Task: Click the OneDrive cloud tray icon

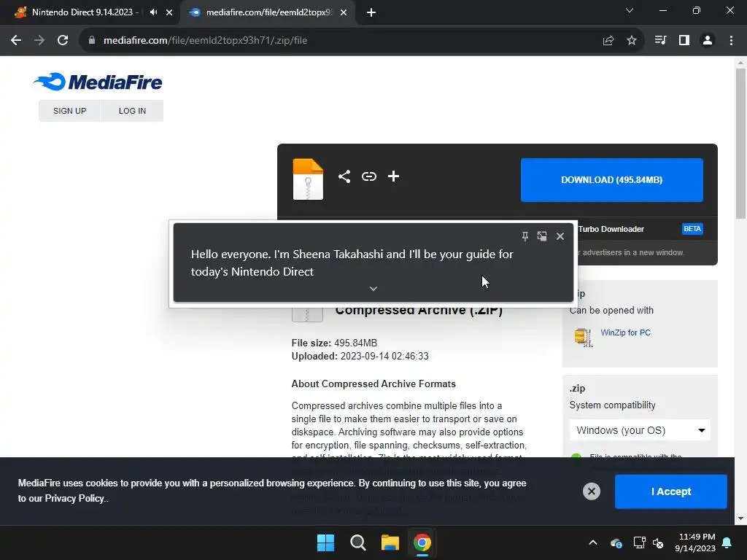Action: point(616,542)
